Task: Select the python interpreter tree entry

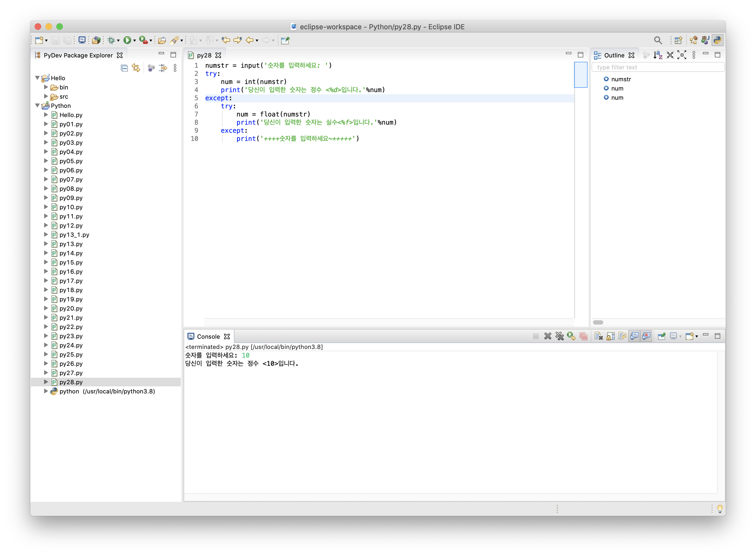Action: click(107, 391)
